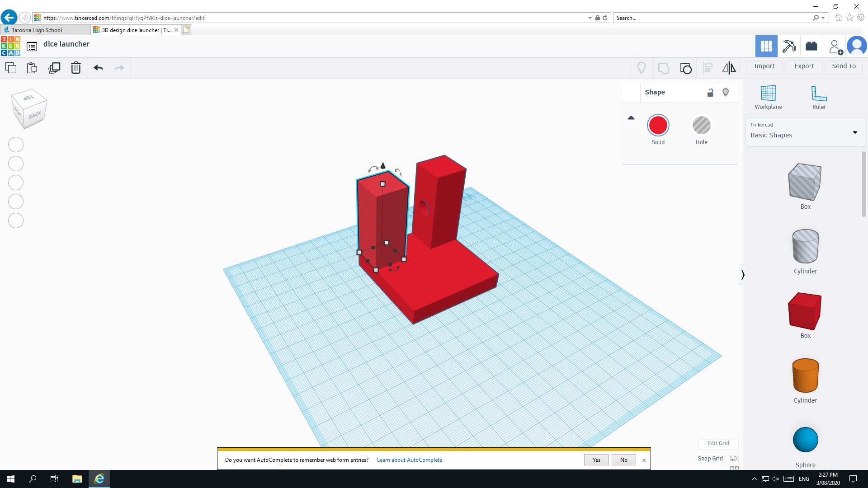Click the Duplicate and repeat icon

(x=54, y=68)
